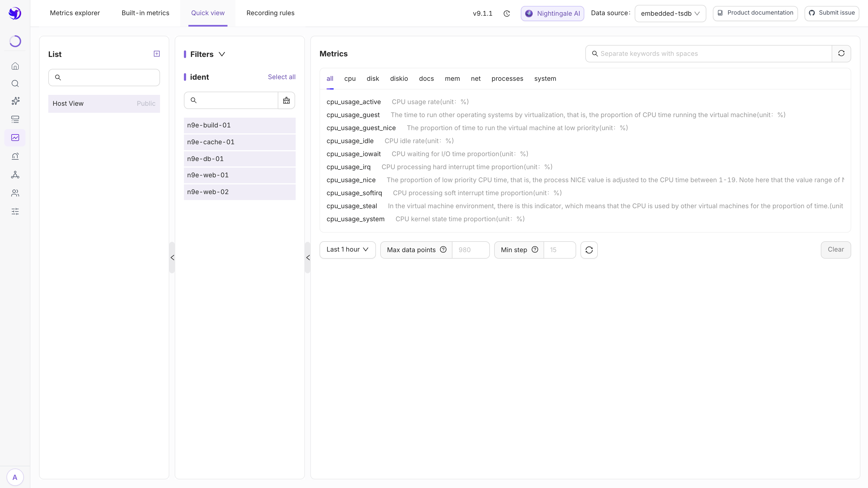This screenshot has height=488, width=868.
Task: Open the settings sliders sidebar icon
Action: [15, 211]
